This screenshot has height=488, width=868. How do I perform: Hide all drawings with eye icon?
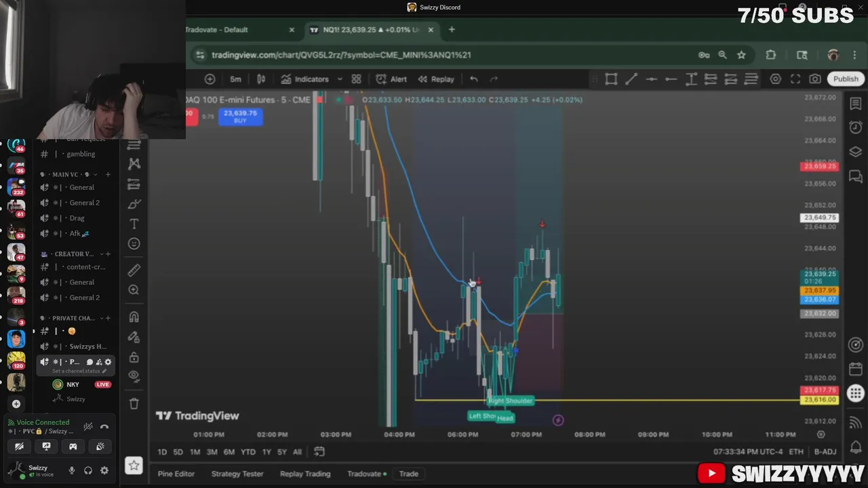pos(134,375)
